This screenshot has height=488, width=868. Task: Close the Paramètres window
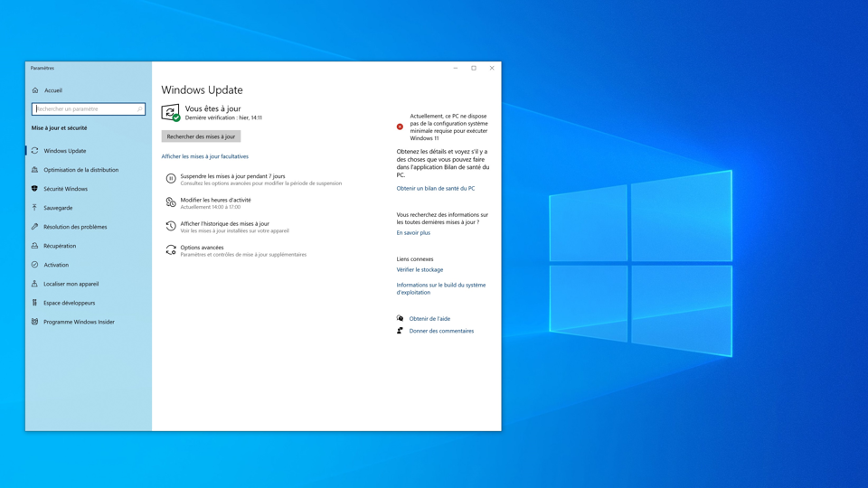click(x=492, y=68)
